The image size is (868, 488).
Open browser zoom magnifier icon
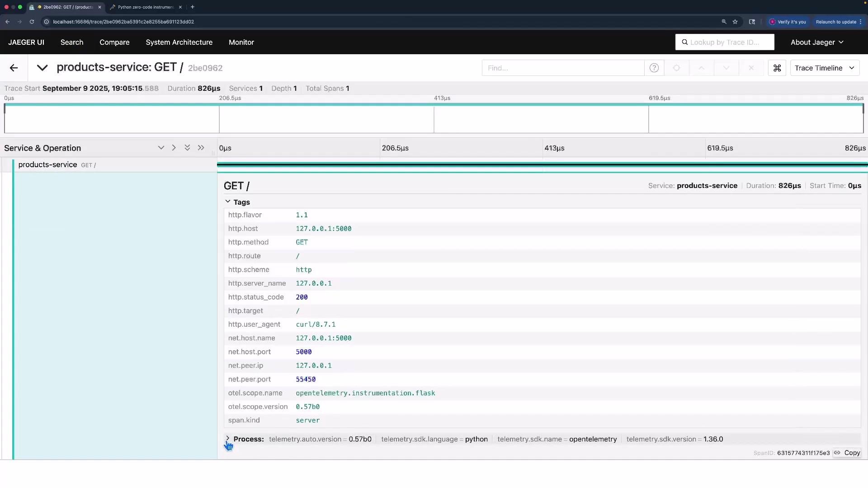pyautogui.click(x=724, y=22)
